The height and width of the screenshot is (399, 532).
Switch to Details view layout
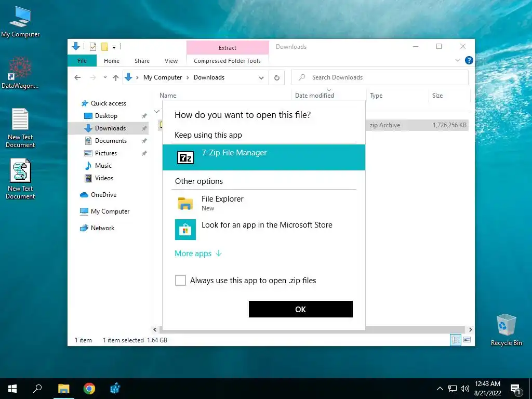pos(456,340)
